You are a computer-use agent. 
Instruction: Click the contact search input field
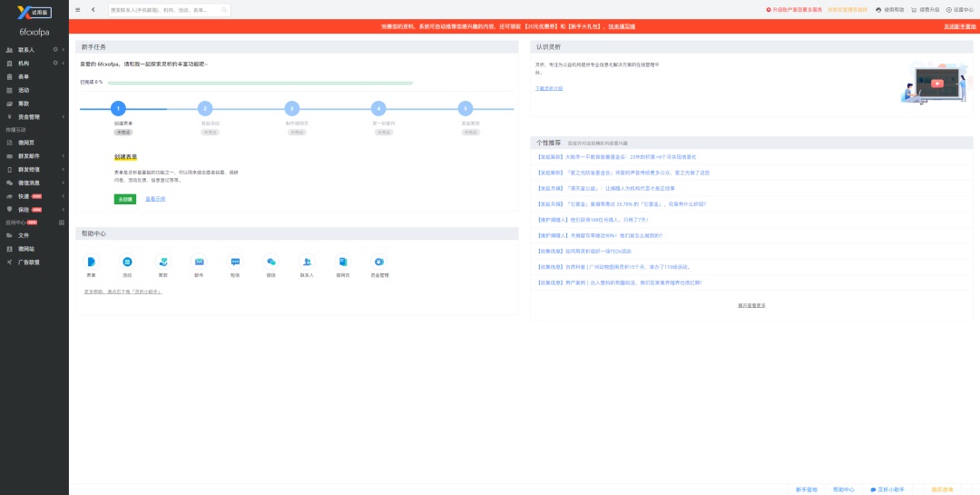[x=170, y=10]
